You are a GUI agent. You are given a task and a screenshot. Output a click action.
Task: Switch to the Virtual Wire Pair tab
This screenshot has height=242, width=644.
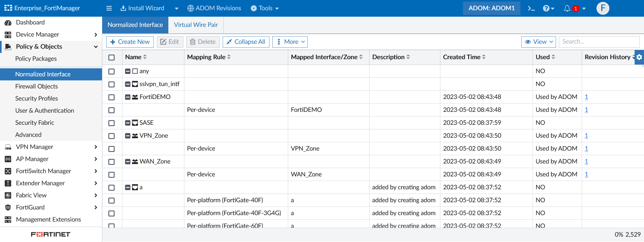point(196,25)
